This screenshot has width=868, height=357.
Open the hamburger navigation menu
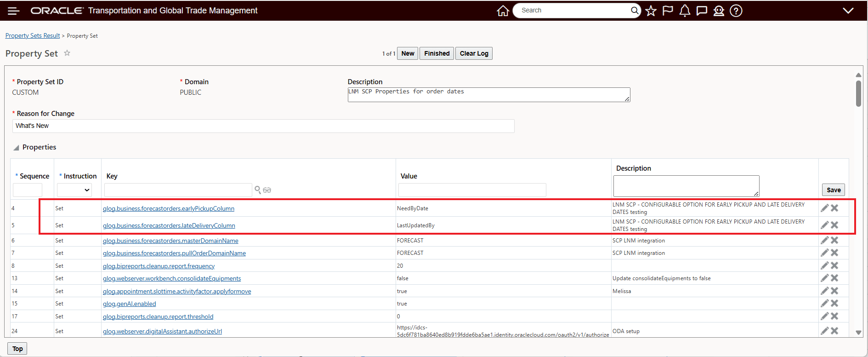pos(14,11)
